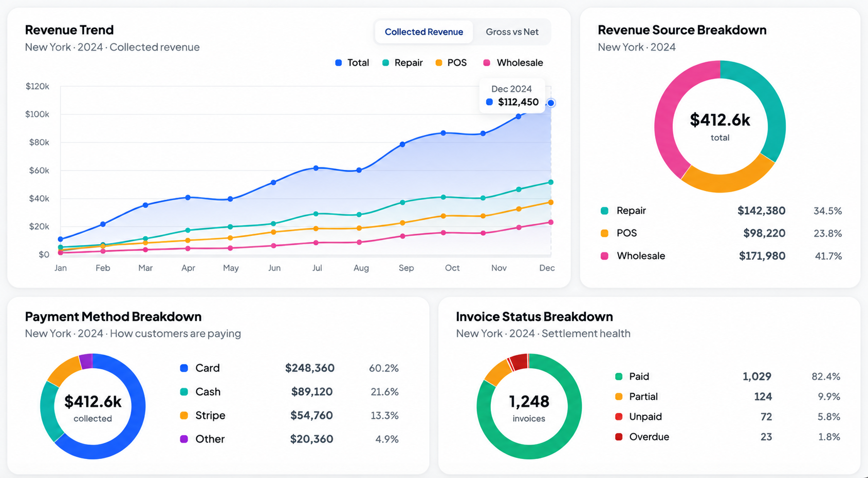Select the highlighted Dec 2024 Total data point
The image size is (868, 478).
tap(551, 103)
